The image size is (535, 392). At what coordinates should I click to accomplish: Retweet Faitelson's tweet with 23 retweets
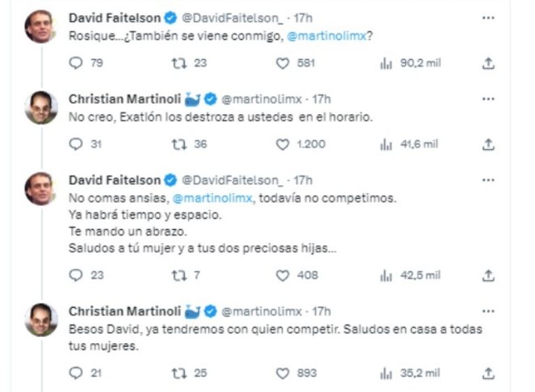[180, 63]
